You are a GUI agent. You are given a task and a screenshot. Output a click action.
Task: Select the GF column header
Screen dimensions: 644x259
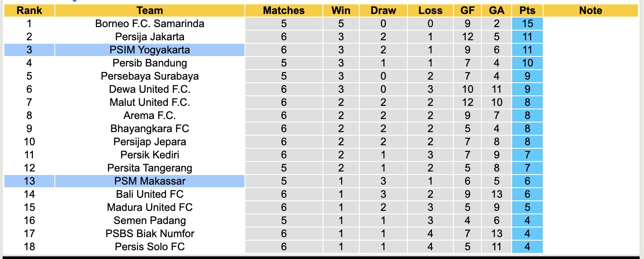tap(467, 10)
